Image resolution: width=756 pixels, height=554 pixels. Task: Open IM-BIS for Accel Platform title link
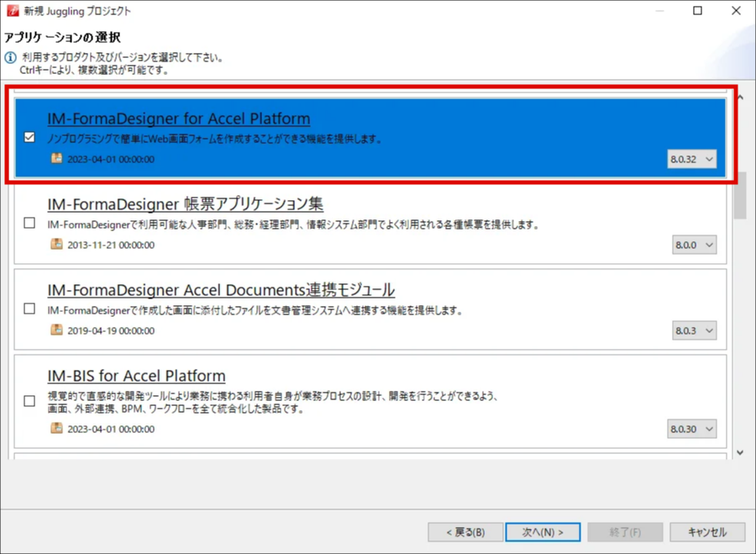(136, 376)
